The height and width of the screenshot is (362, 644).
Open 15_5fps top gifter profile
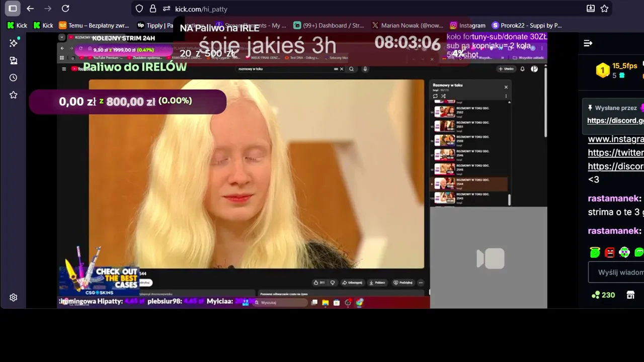tap(624, 66)
